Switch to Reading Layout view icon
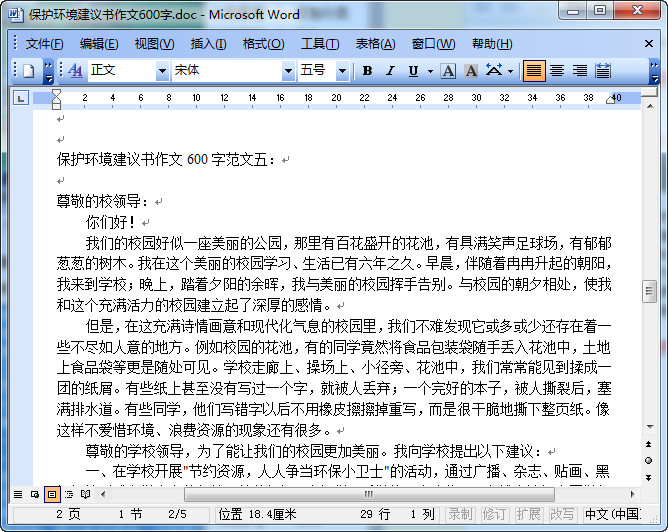 [x=86, y=494]
